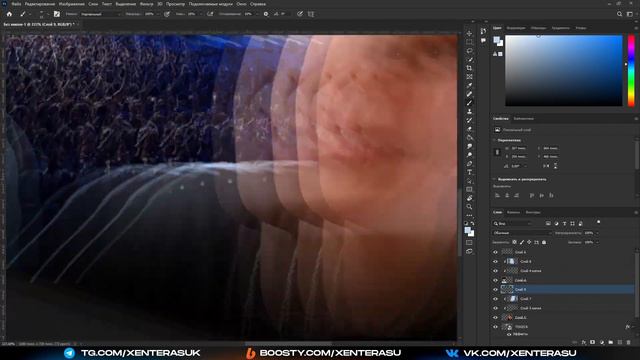Select the Rectangular Marquee tool
This screenshot has height=360, width=640.
pyautogui.click(x=469, y=42)
